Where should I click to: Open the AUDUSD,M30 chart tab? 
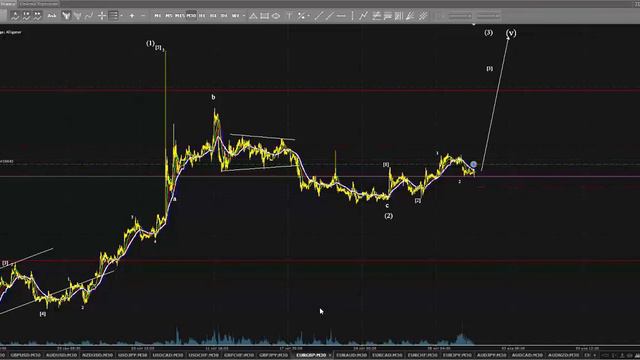pyautogui.click(x=61, y=356)
